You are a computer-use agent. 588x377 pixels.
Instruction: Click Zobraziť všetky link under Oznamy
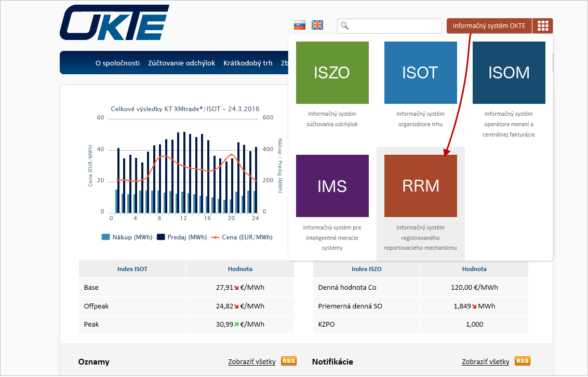tap(251, 361)
